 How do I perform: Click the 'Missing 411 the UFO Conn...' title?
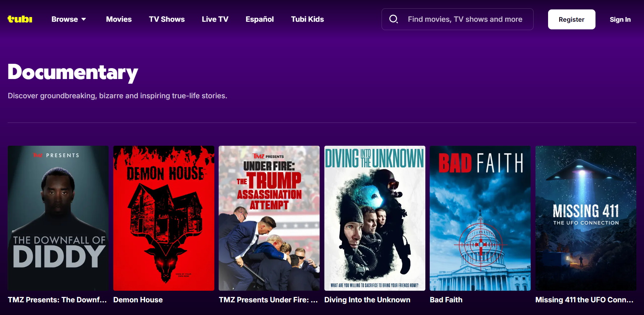pos(584,300)
